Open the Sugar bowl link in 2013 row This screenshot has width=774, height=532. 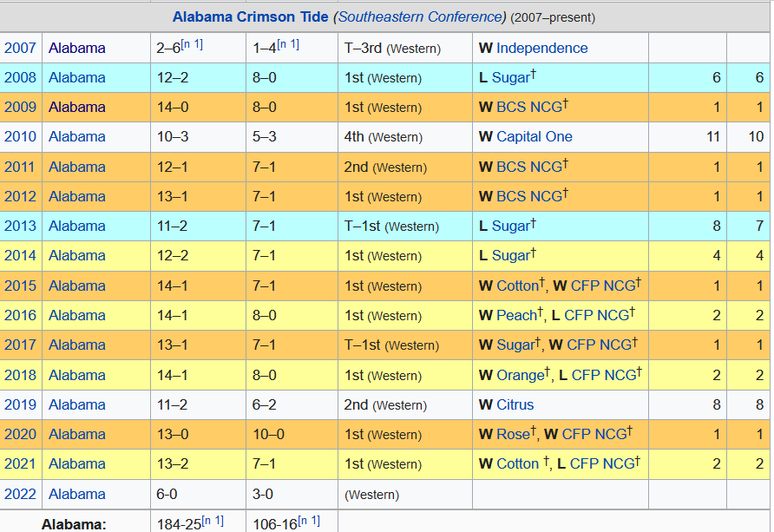coord(511,226)
